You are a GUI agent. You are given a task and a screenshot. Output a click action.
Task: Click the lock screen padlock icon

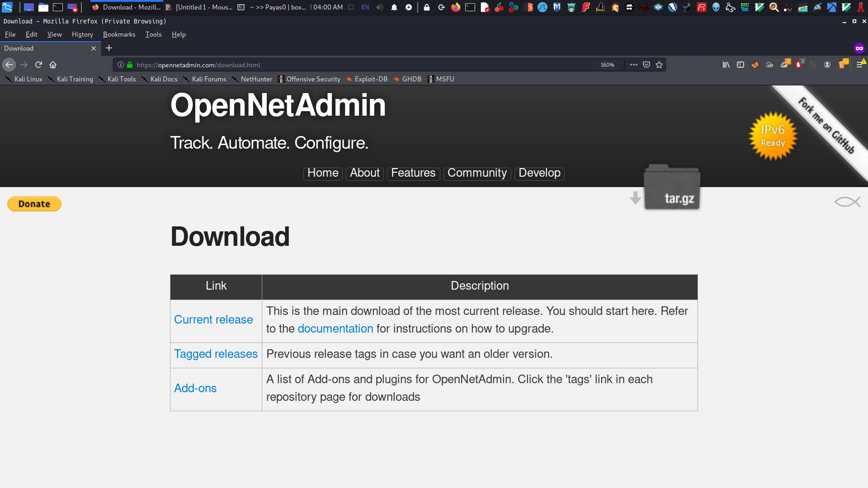point(427,7)
